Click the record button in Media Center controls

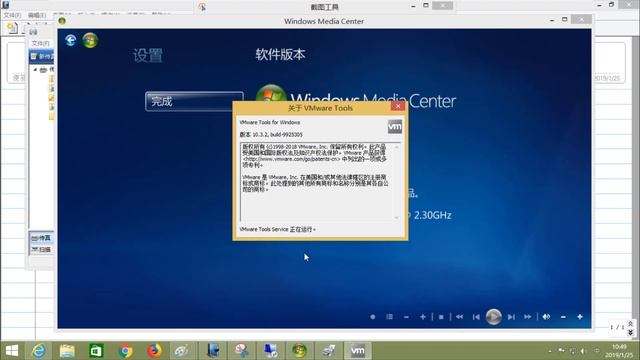[373, 317]
